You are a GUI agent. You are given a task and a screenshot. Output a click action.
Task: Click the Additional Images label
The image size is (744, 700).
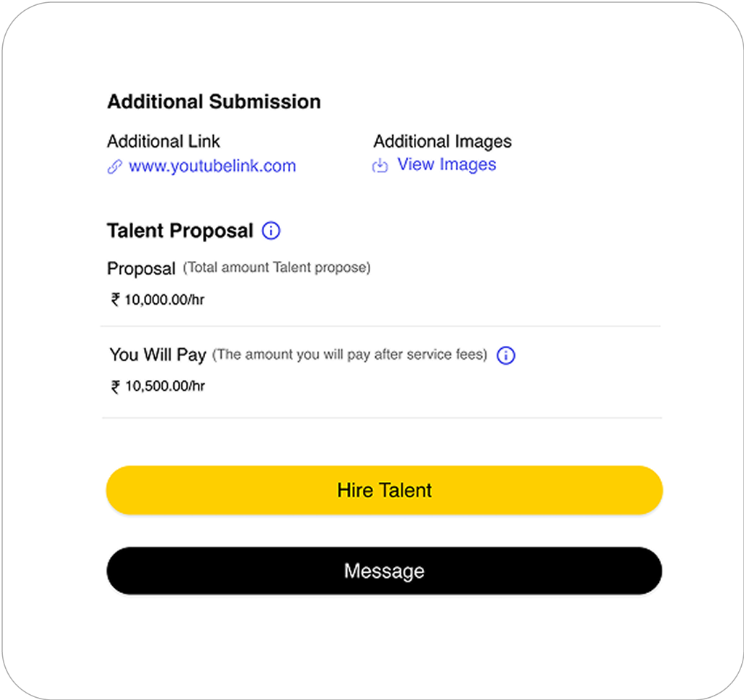click(x=443, y=141)
